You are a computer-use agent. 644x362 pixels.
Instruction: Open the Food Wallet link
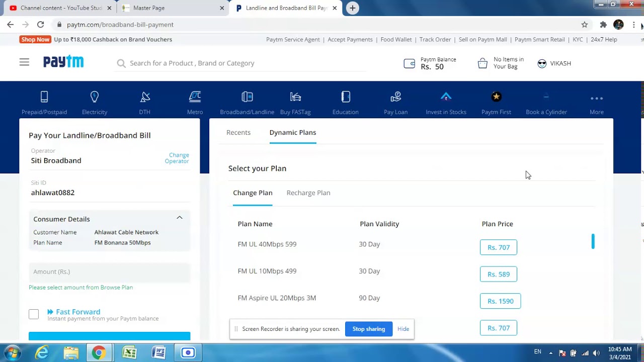[396, 39]
